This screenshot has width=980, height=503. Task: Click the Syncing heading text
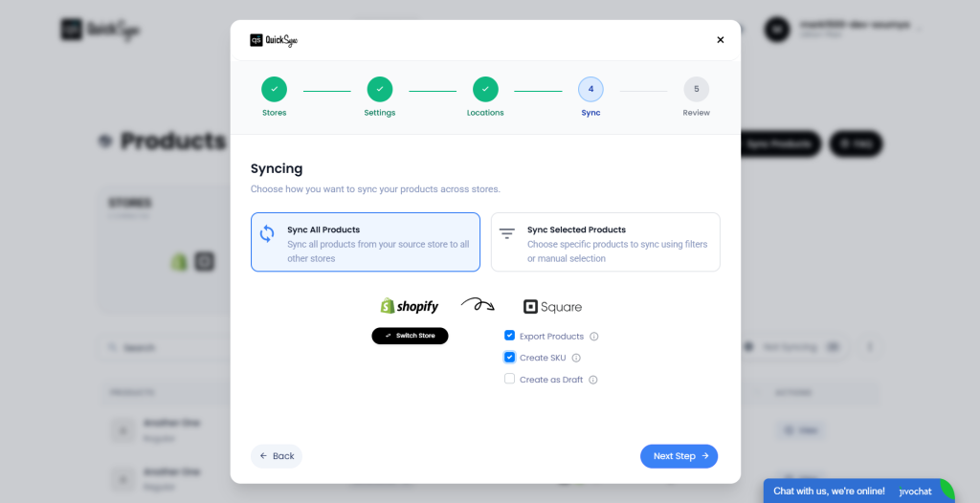tap(277, 168)
